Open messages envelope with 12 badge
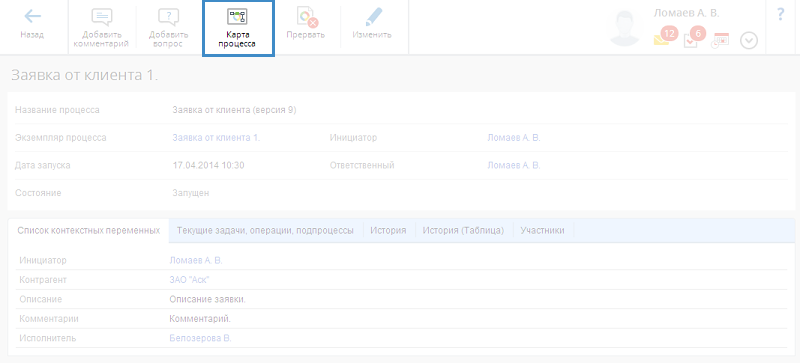 click(x=663, y=38)
